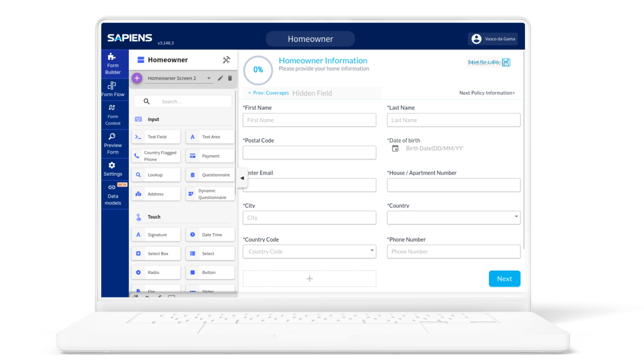
Task: Click the user avatar icon for Vasco da Gama
Action: [x=476, y=39]
